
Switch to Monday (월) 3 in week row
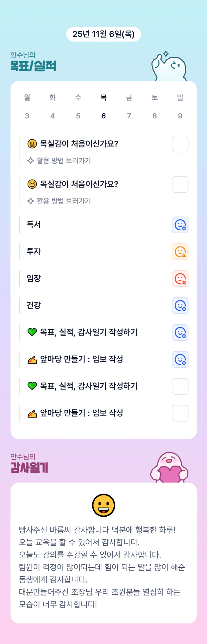(x=27, y=106)
